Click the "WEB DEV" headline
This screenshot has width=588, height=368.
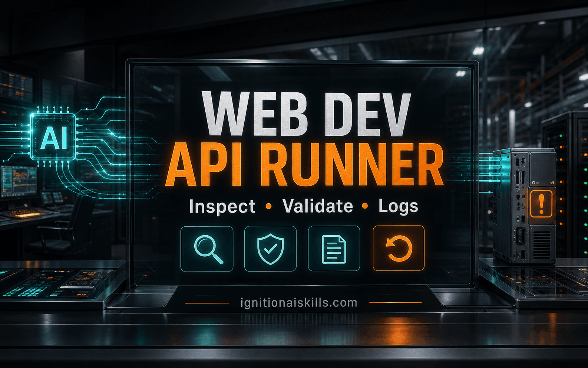point(306,114)
